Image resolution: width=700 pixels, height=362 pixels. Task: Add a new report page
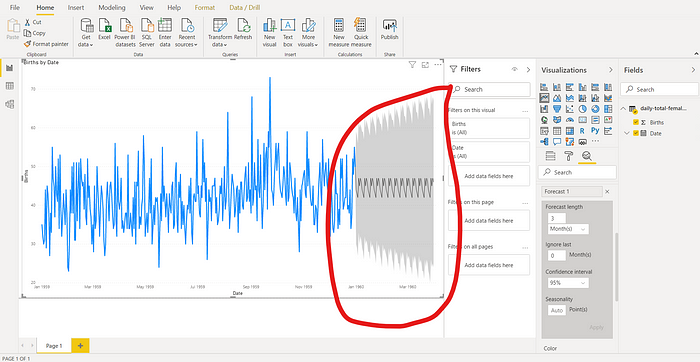point(80,346)
